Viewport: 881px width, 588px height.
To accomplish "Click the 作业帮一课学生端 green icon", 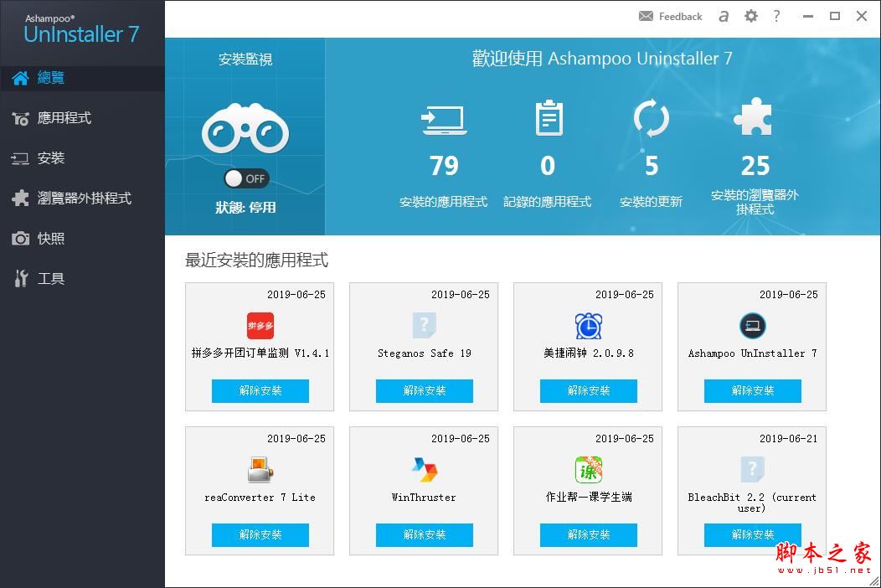I will (x=588, y=469).
